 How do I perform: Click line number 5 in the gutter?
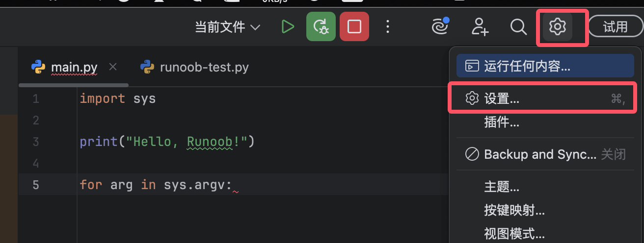click(36, 185)
